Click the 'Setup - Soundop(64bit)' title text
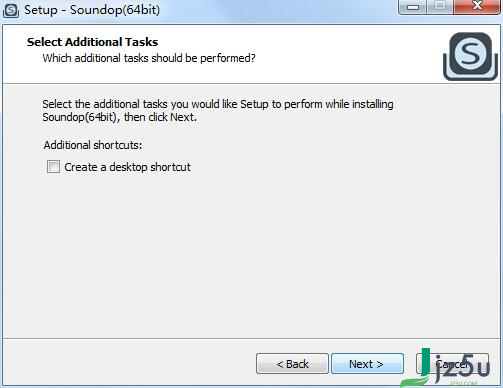 tap(92, 10)
